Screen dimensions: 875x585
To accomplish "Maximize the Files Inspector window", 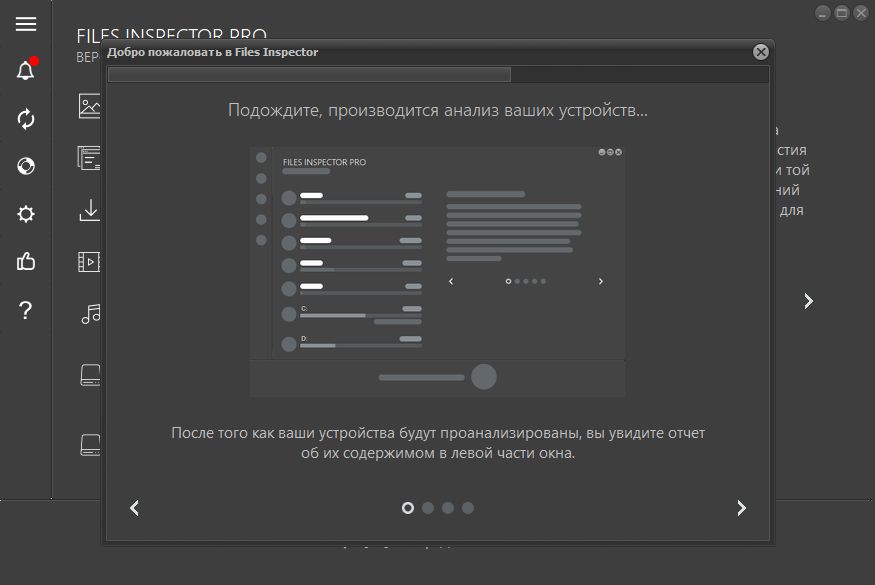I will pos(842,13).
